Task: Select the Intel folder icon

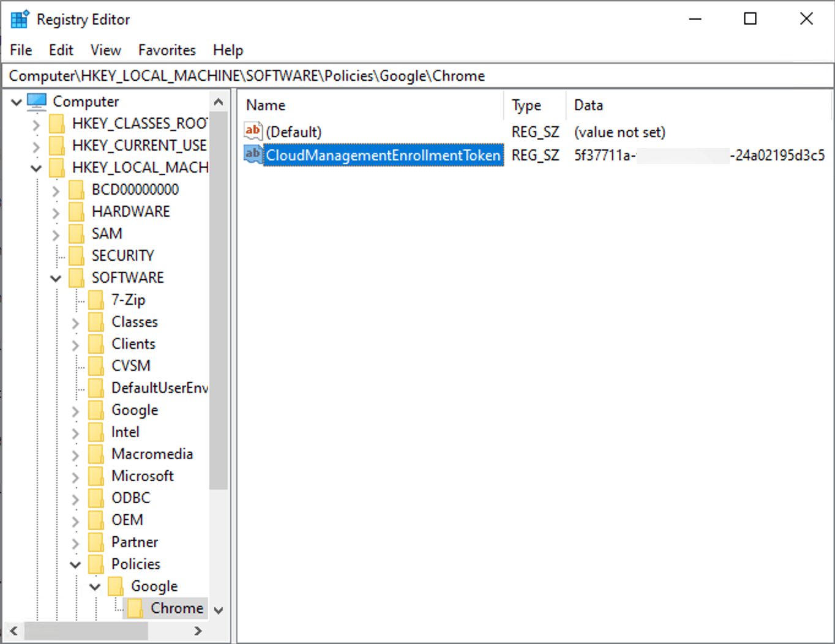Action: pos(96,432)
